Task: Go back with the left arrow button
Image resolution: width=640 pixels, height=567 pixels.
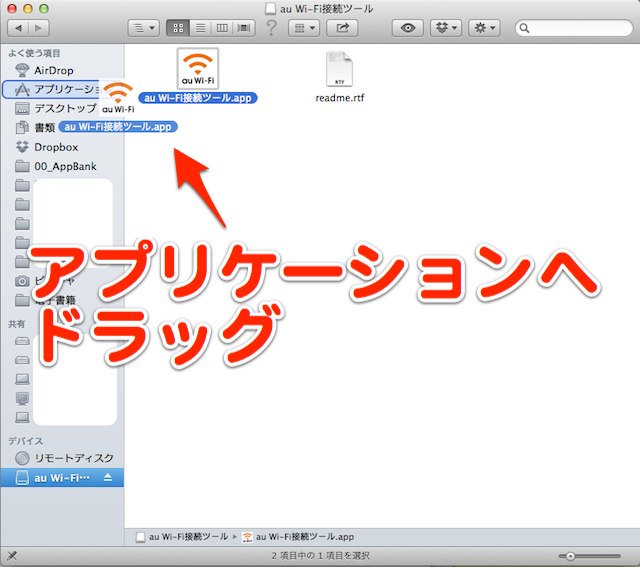Action: [18, 28]
